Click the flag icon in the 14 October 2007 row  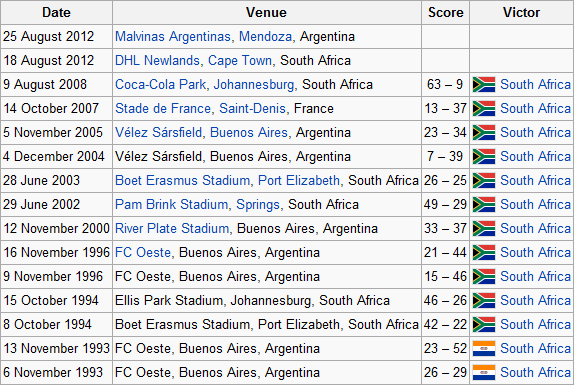point(484,109)
